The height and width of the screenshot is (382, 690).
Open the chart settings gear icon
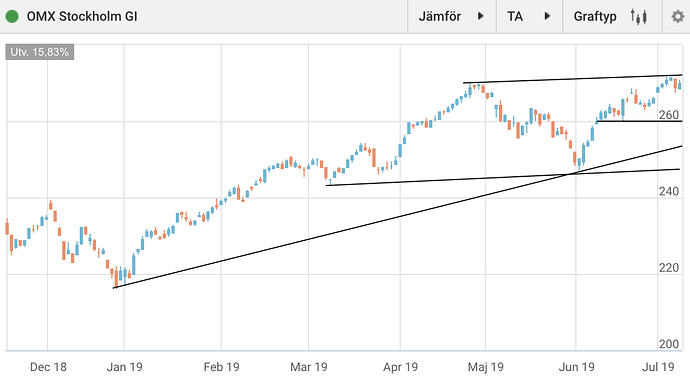(x=677, y=17)
